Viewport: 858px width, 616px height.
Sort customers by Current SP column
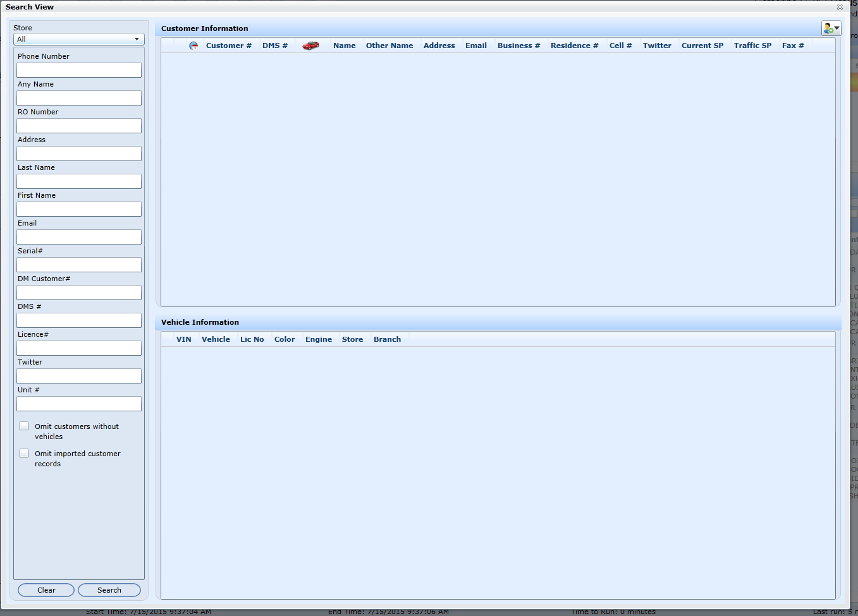pos(702,45)
